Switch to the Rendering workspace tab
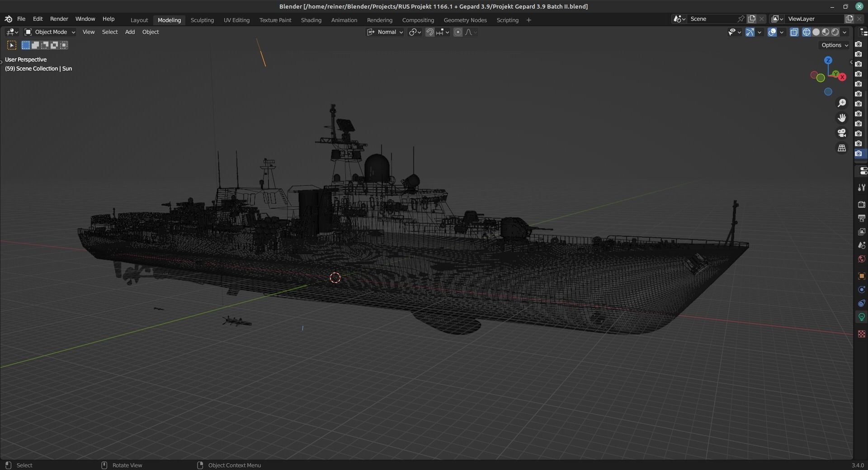The image size is (868, 470). [380, 20]
